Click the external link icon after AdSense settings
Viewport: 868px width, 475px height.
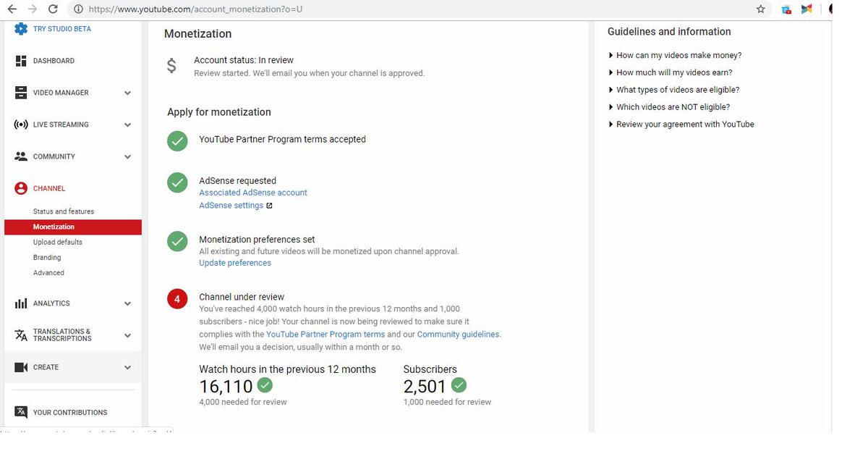(269, 206)
